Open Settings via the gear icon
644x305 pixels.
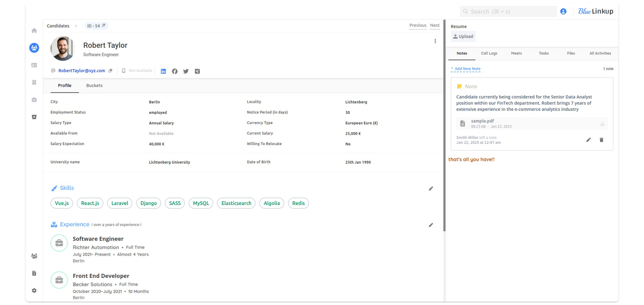click(34, 290)
